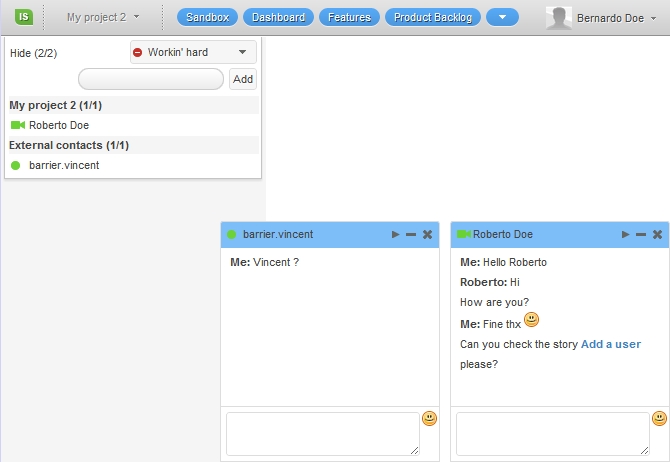
Task: Click the message 'Me: Hello Roberto'
Action: click(503, 262)
